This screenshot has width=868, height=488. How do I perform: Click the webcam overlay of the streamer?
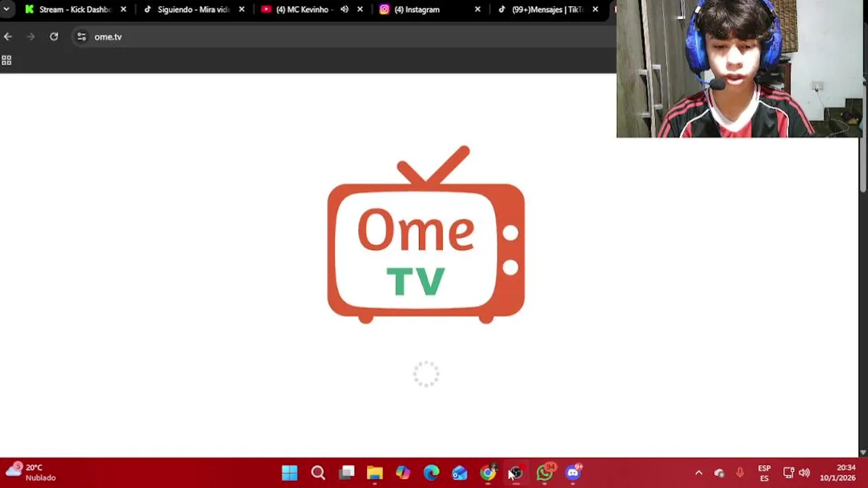pyautogui.click(x=740, y=68)
